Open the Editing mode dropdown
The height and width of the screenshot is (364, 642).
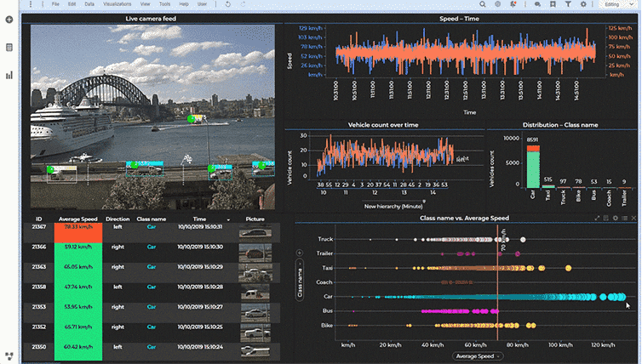coord(618,4)
